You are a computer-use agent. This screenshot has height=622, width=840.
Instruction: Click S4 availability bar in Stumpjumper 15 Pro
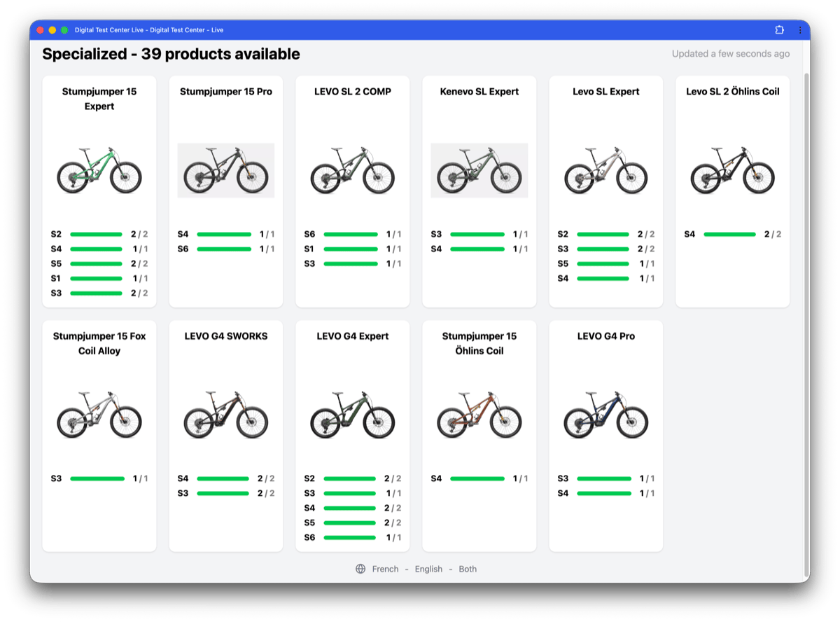click(224, 234)
